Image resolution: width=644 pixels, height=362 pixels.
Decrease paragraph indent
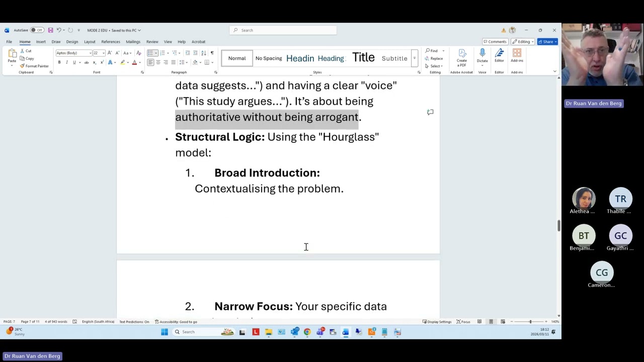point(188,53)
